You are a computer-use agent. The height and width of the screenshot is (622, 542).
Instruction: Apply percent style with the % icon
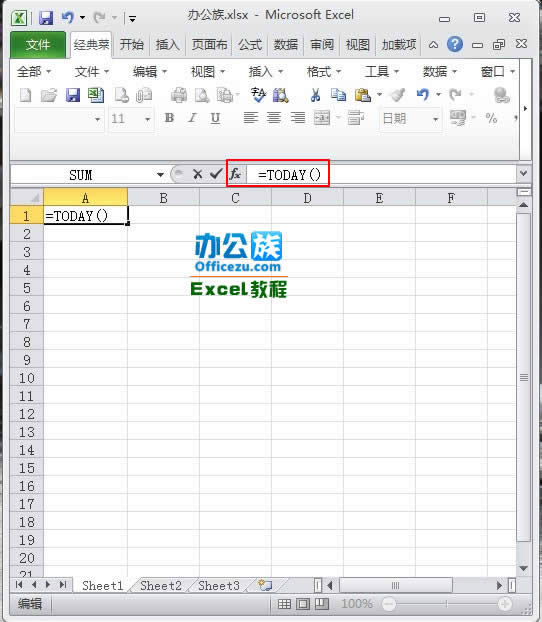tap(491, 118)
